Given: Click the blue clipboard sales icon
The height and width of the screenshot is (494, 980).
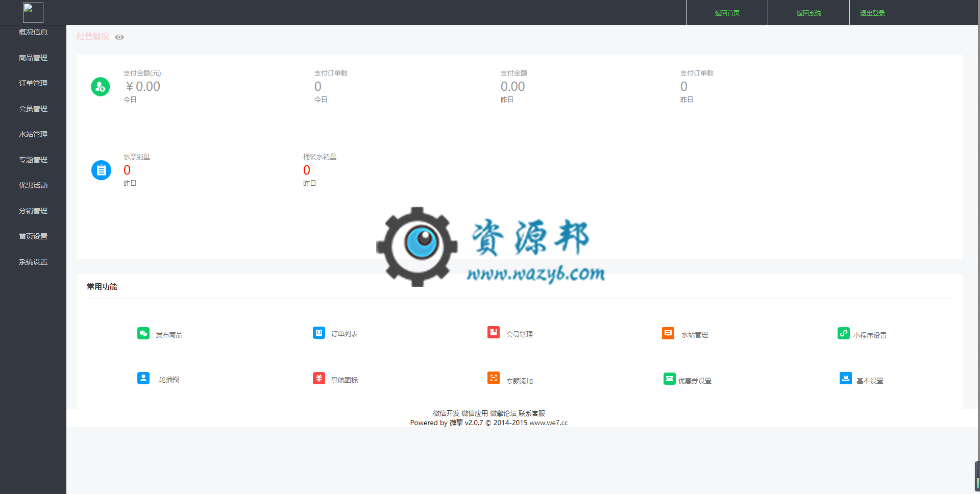Looking at the screenshot, I should 101,170.
